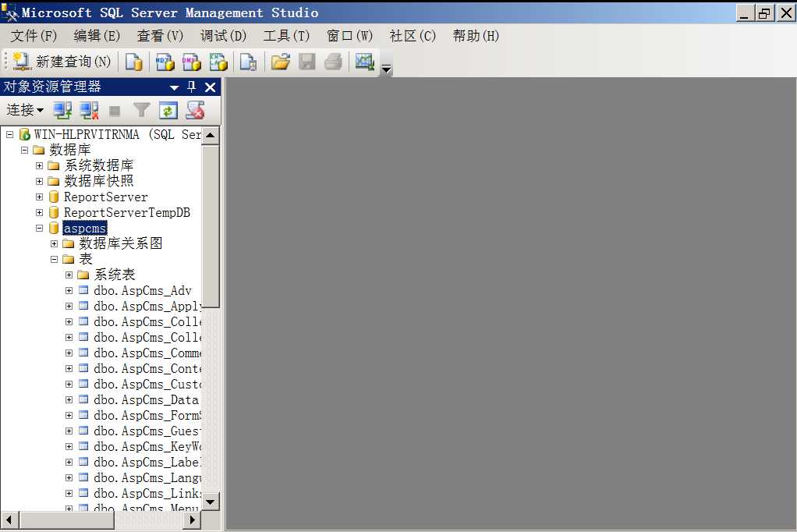Select the ReportServer database item
This screenshot has width=797, height=532.
106,197
